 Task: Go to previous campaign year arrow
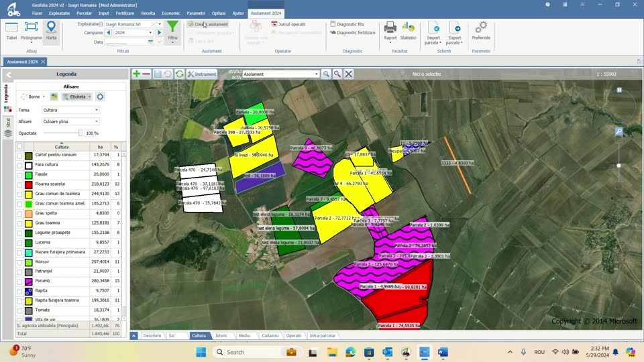point(109,32)
